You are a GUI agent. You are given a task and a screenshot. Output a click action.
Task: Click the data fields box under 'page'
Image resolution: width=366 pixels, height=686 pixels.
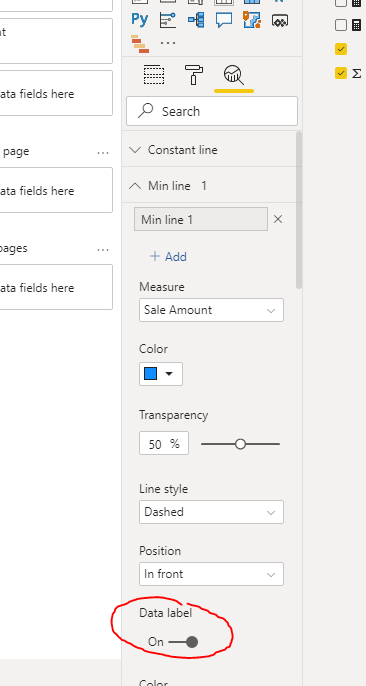[x=56, y=190]
